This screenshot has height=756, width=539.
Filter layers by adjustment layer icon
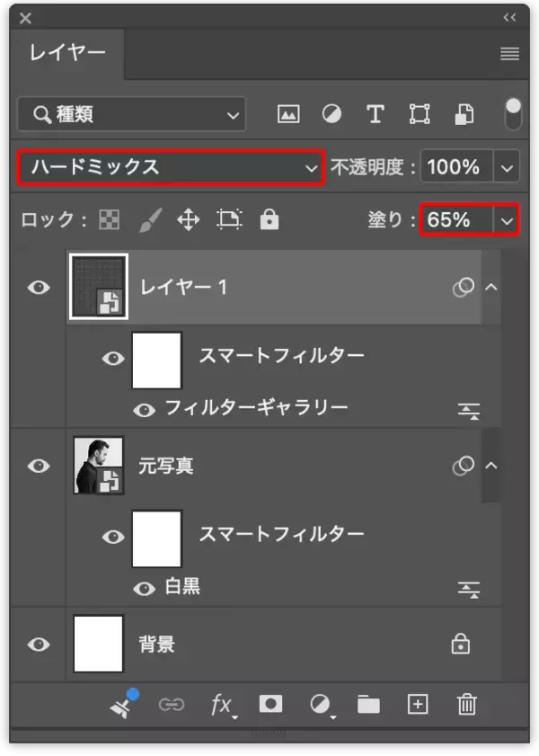click(331, 114)
